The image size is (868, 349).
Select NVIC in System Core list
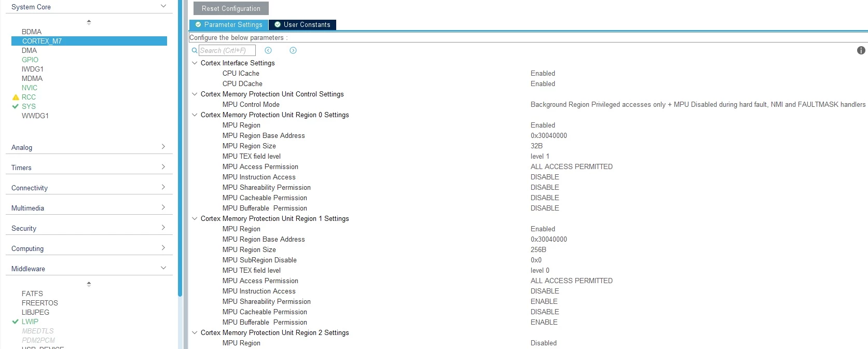pyautogui.click(x=30, y=88)
